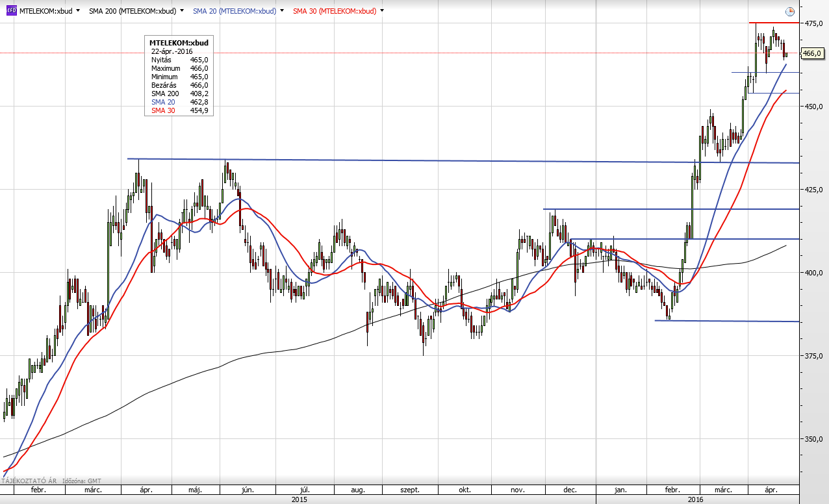The height and width of the screenshot is (504, 829).
Task: Click the 425,0 price axis label
Action: pos(814,190)
